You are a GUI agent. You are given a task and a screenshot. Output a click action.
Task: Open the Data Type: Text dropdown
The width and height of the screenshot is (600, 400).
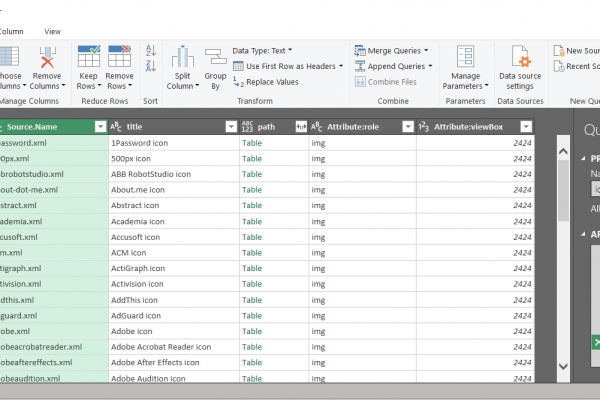pyautogui.click(x=262, y=51)
